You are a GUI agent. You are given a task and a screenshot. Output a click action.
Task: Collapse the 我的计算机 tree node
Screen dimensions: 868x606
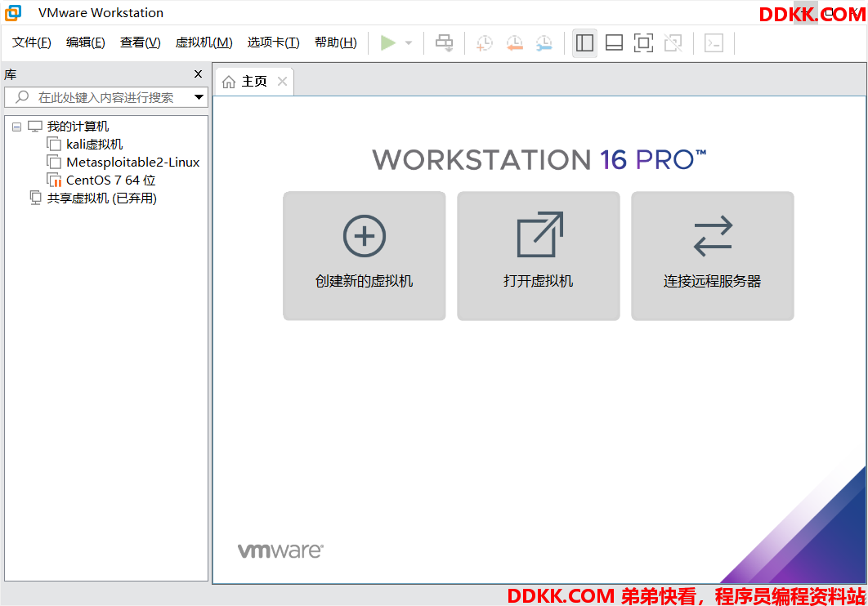click(x=17, y=127)
